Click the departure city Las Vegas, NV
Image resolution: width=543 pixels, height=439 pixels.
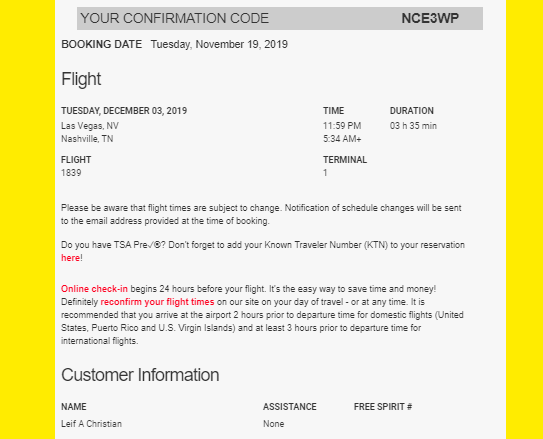90,126
